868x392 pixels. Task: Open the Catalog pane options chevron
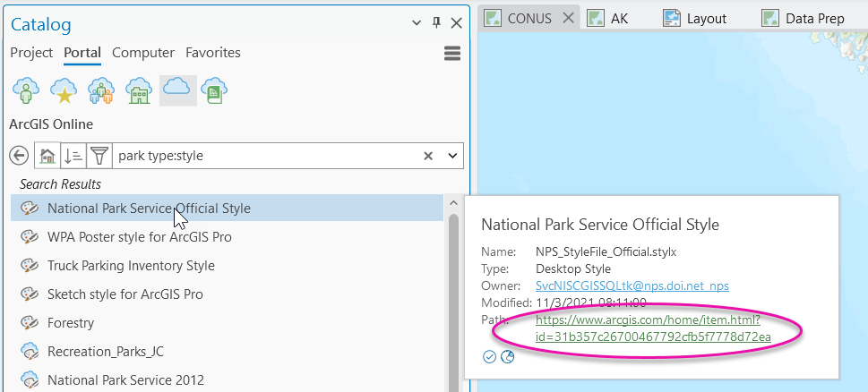(416, 23)
